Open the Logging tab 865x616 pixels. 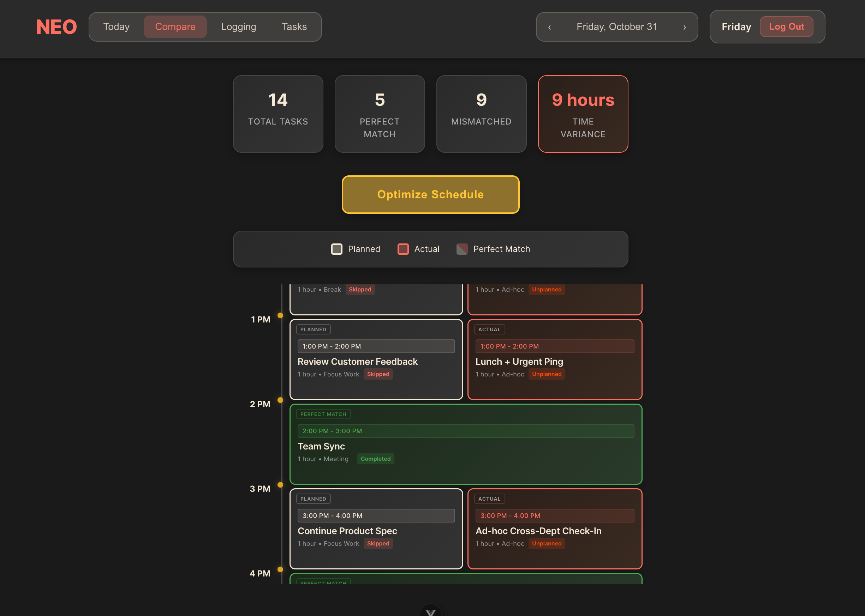(238, 27)
